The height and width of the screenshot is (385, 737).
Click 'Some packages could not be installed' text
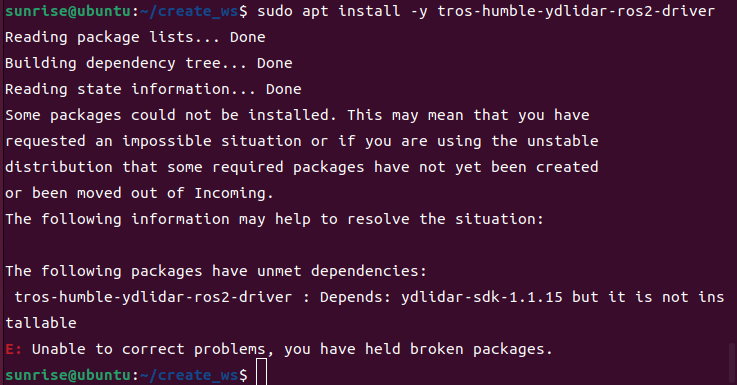167,115
